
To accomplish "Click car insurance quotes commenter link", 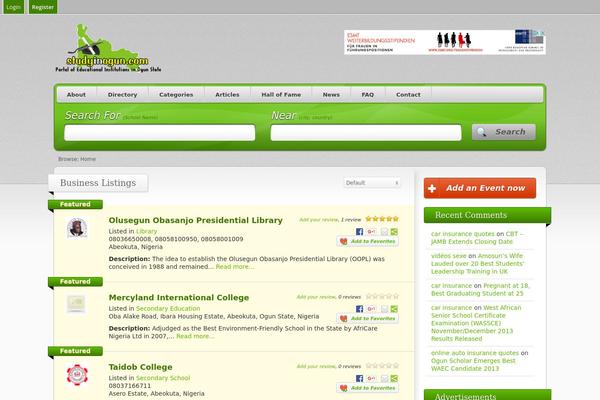I will [x=463, y=234].
